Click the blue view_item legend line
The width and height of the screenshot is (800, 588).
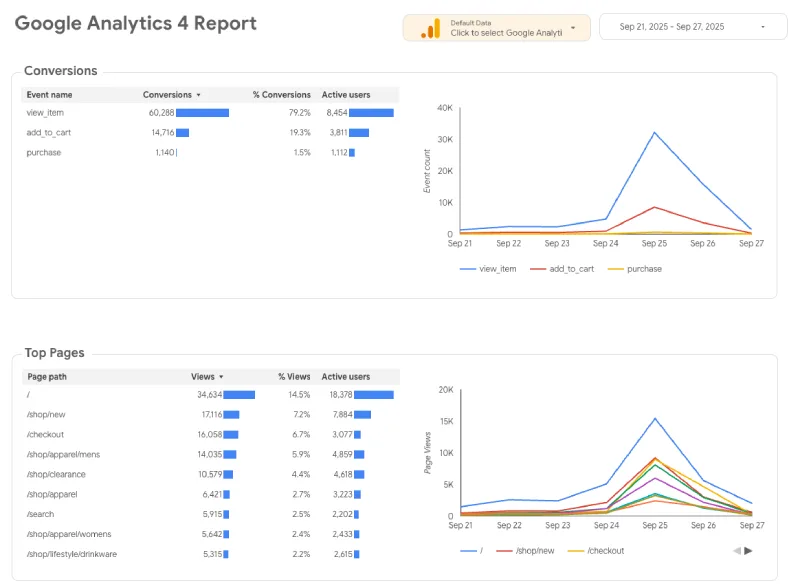tap(468, 269)
